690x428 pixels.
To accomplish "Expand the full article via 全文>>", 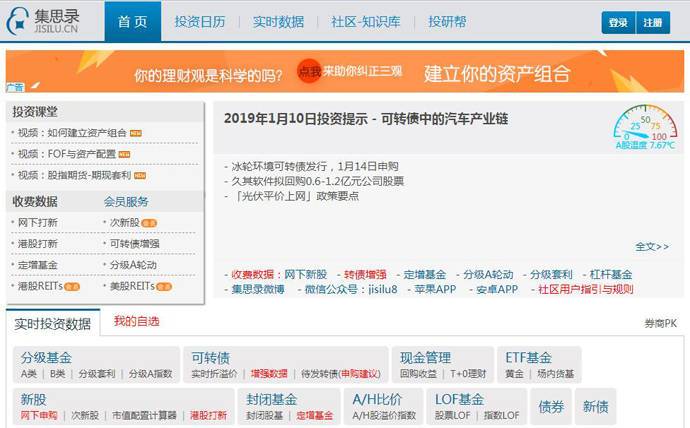I will [x=652, y=246].
